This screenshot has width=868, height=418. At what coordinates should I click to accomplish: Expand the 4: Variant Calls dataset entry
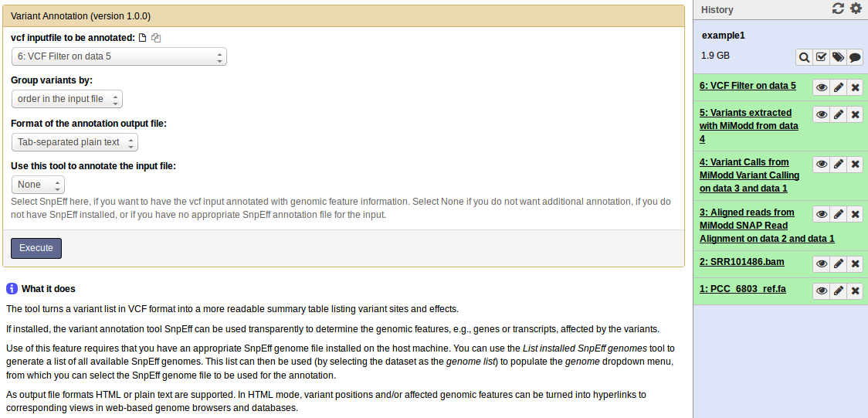click(x=750, y=175)
